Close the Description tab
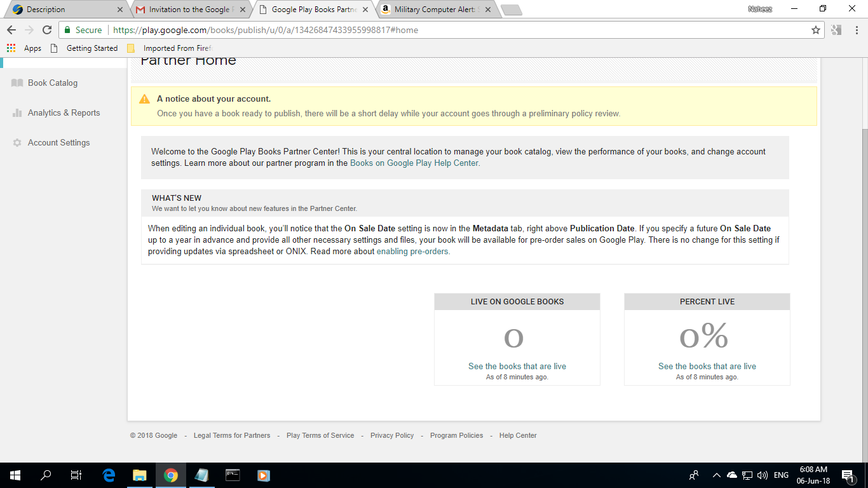The image size is (868, 488). tap(120, 10)
